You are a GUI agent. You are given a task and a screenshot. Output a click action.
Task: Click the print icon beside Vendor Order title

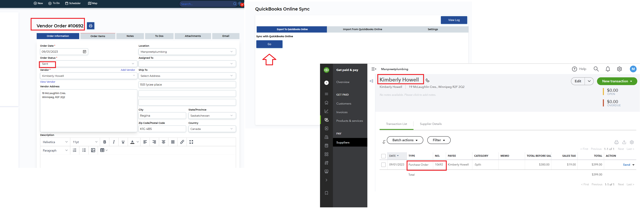coord(91,26)
